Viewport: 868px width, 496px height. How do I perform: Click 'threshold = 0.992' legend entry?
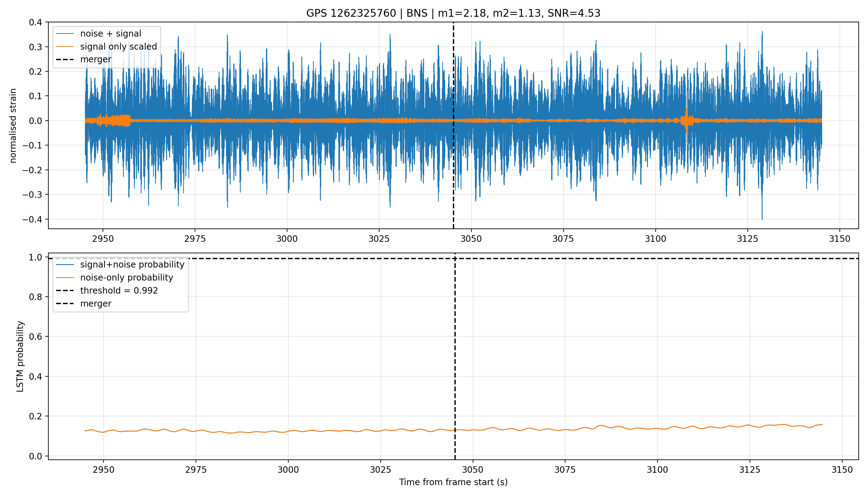pos(119,290)
